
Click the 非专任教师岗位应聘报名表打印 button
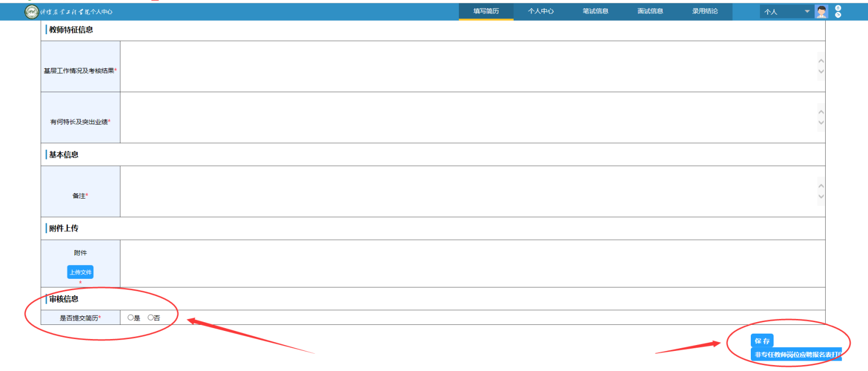pos(796,355)
